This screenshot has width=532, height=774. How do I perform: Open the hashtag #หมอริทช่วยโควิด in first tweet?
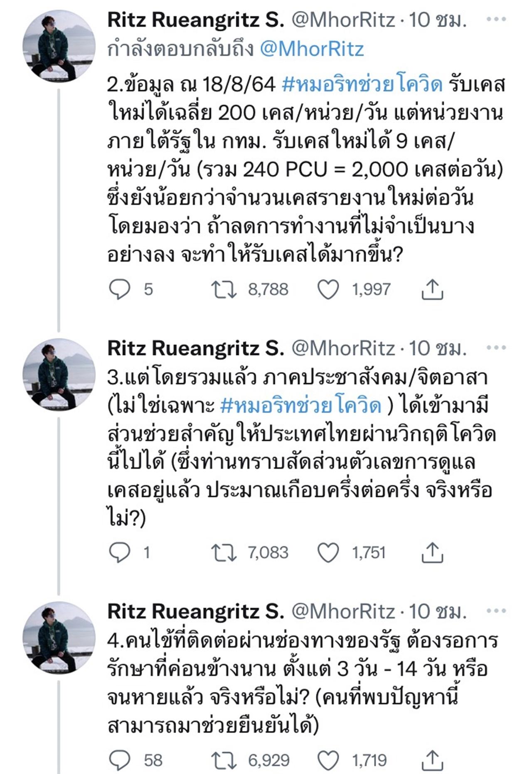pyautogui.click(x=362, y=84)
